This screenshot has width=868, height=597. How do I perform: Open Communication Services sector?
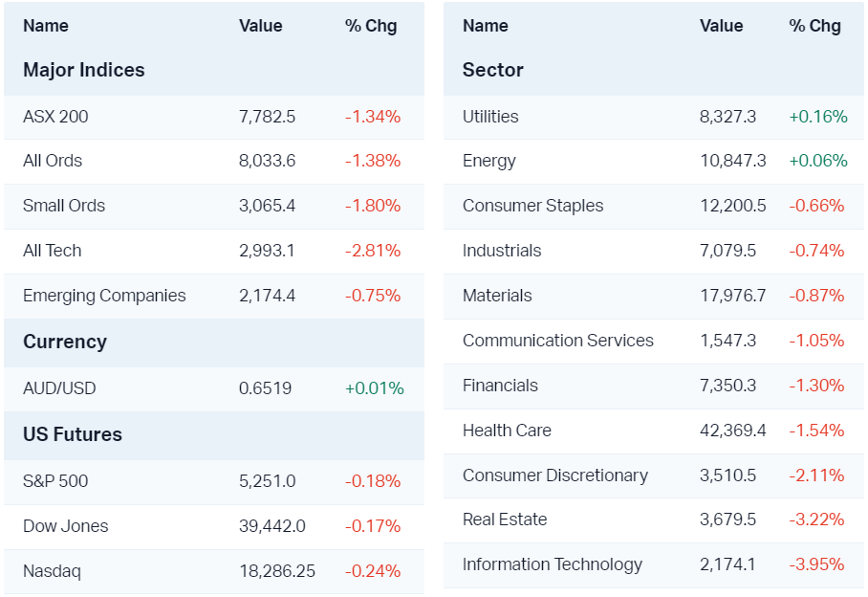pos(558,341)
